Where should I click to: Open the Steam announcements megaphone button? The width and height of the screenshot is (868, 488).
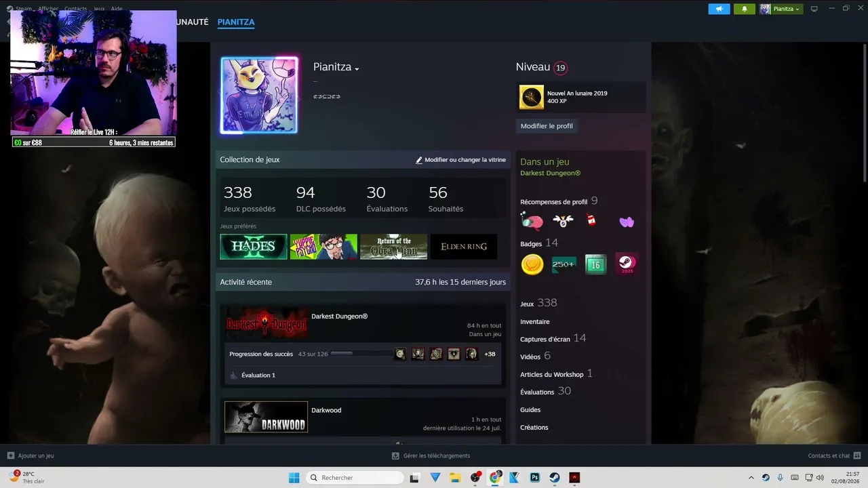click(719, 9)
